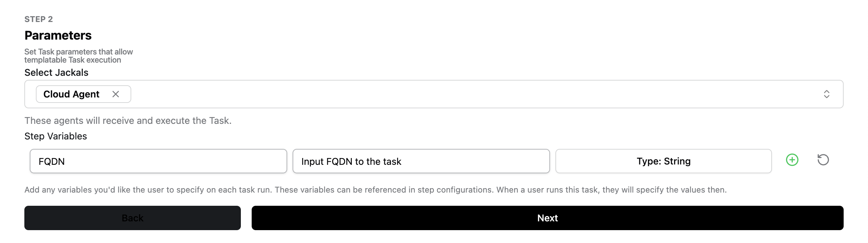Reset the FQDN step variable row
The height and width of the screenshot is (243, 868).
(x=823, y=160)
